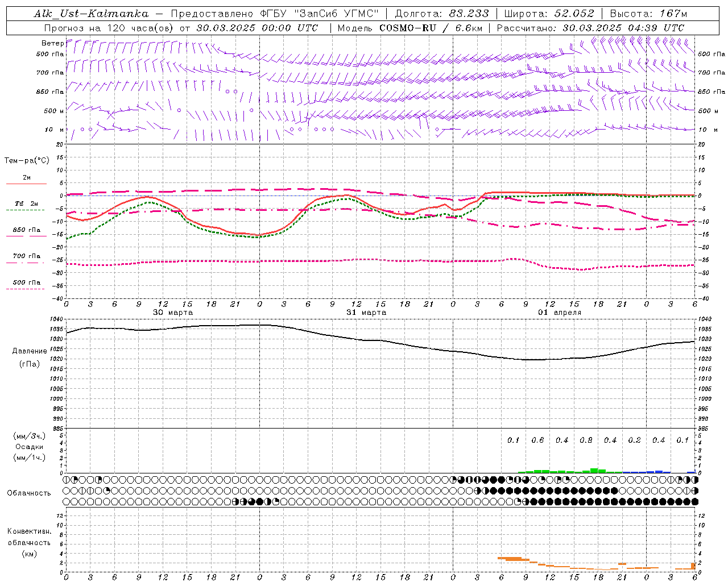Select the Тем-ра(°C) temperature panel label

27,161
